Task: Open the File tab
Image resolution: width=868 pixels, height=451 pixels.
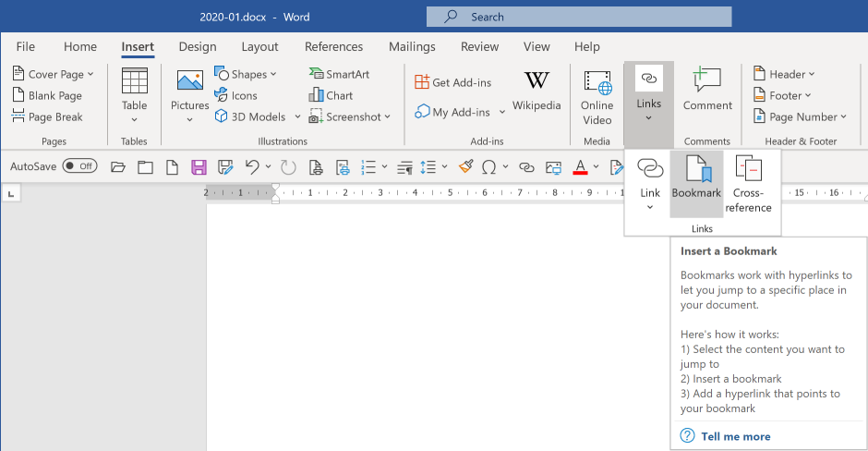Action: point(26,46)
